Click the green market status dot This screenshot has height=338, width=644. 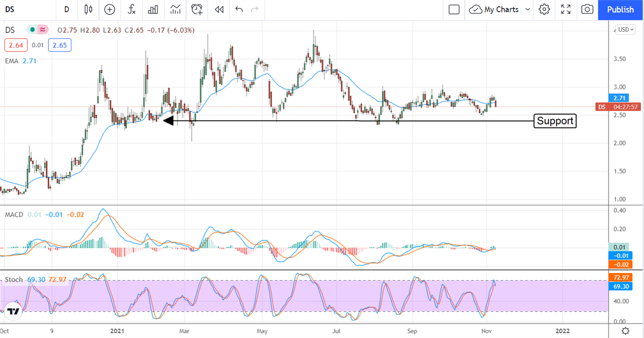33,30
